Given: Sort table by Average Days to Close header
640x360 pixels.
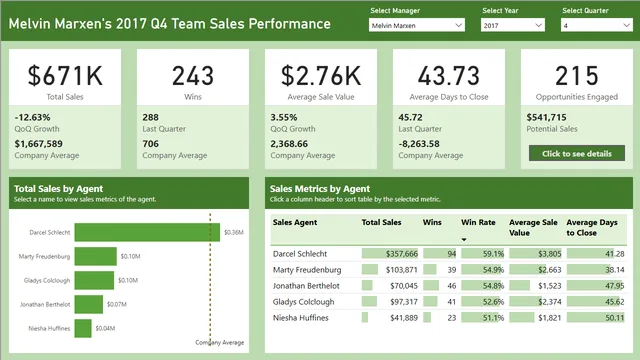Looking at the screenshot, I should (x=592, y=228).
